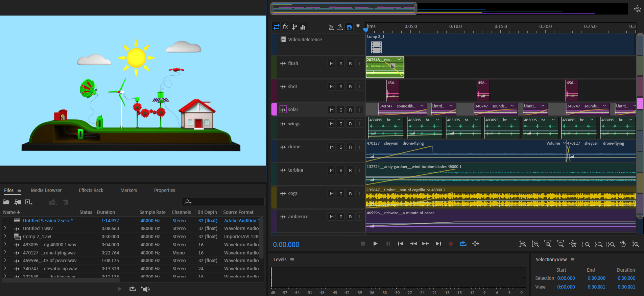Open the Files panel menu
The width and height of the screenshot is (644, 296).
(19, 191)
